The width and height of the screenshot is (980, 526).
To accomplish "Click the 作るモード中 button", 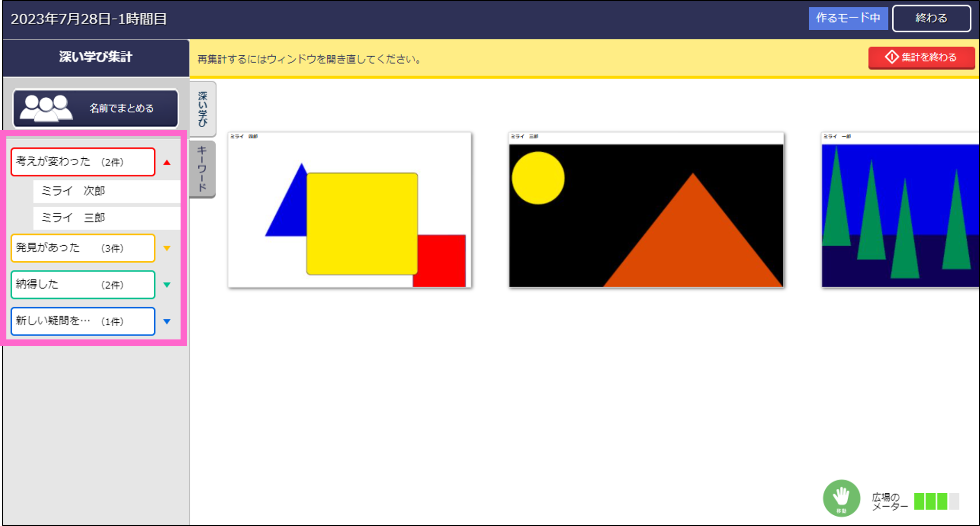I will [848, 19].
